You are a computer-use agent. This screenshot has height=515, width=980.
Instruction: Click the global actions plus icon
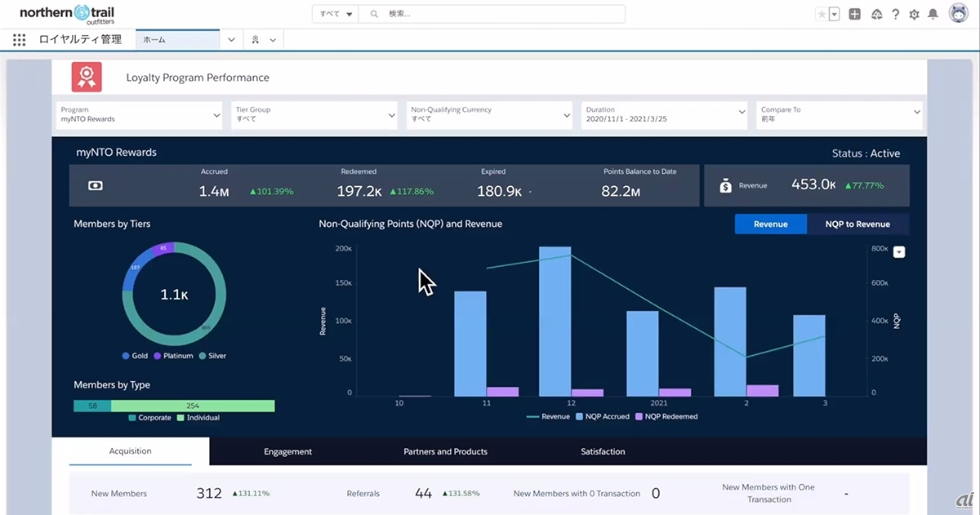(x=854, y=14)
